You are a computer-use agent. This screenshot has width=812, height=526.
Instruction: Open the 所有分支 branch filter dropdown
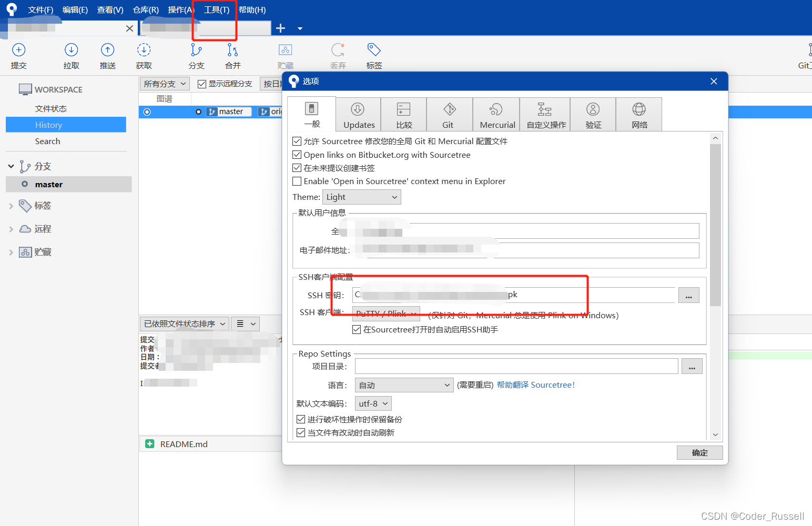pyautogui.click(x=165, y=84)
